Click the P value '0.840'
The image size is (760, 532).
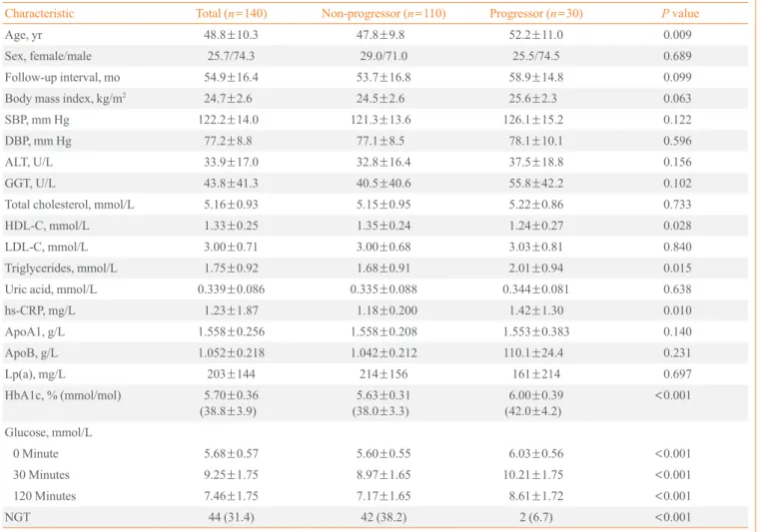pyautogui.click(x=677, y=248)
